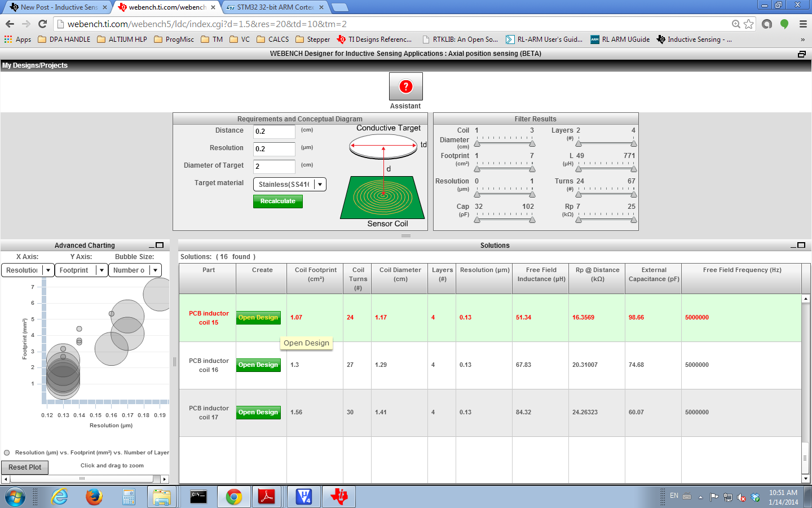This screenshot has width=812, height=508.
Task: Sort by Resolution (µm) column header
Action: pyautogui.click(x=484, y=279)
